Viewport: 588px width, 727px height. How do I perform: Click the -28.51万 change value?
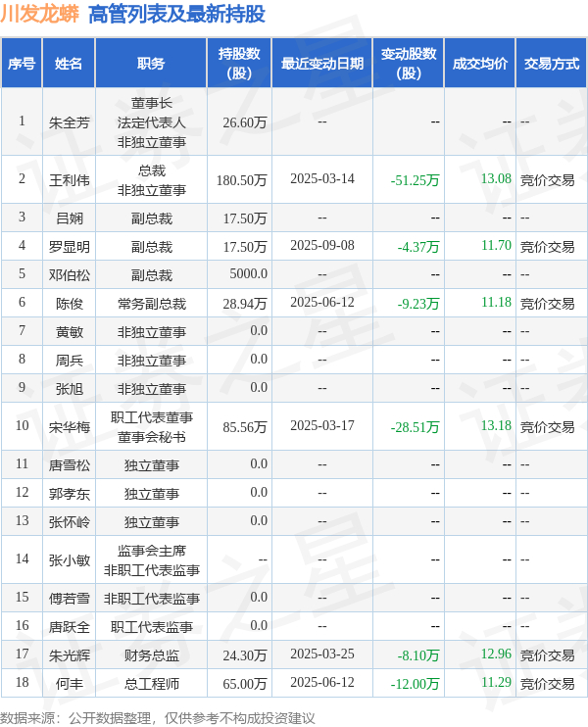415,427
